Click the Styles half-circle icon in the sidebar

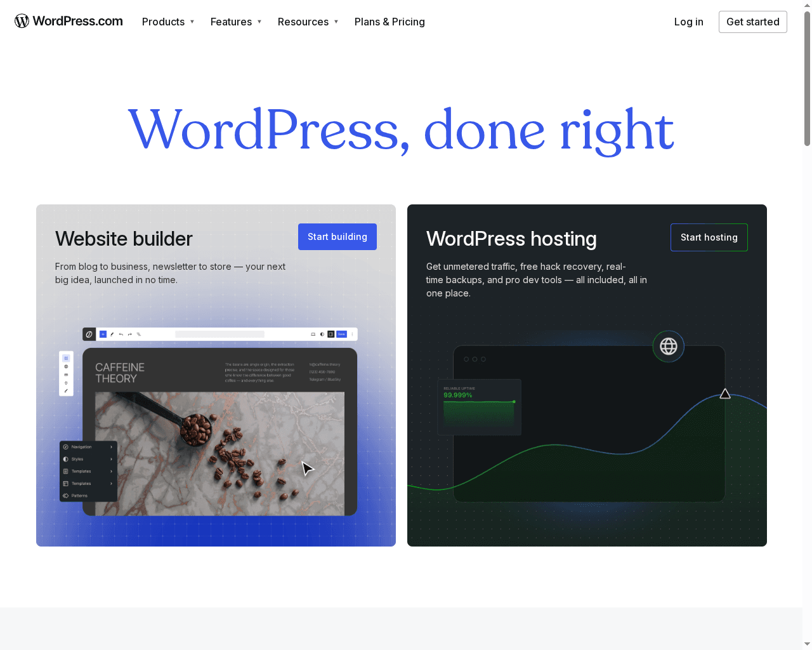[65, 459]
